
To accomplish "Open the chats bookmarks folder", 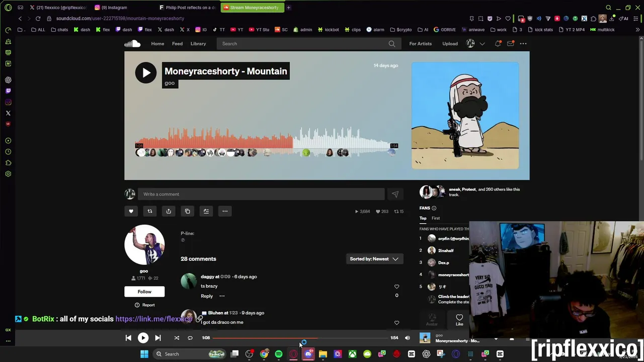I will click(x=59, y=30).
